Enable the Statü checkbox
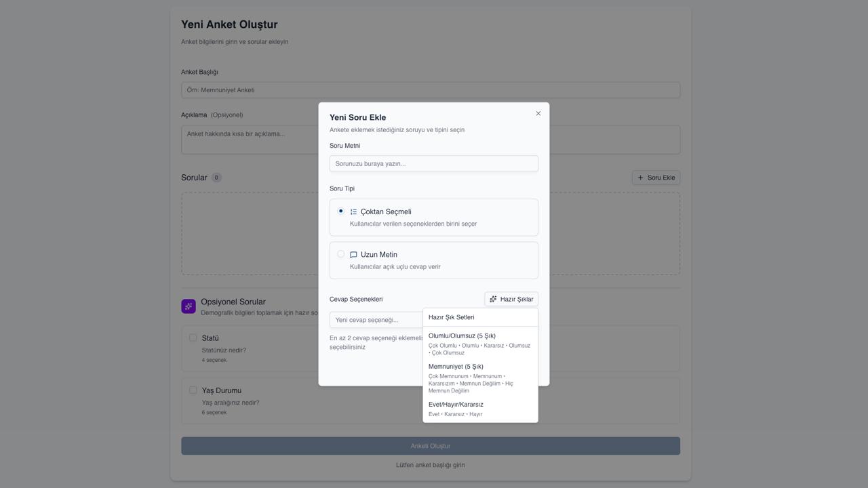The image size is (868, 488). click(x=193, y=338)
